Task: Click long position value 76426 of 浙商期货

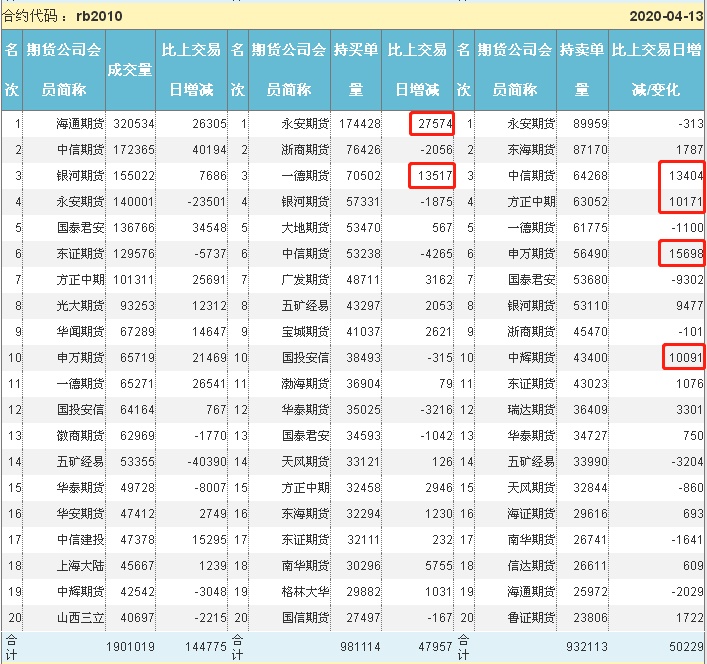Action: pos(363,150)
